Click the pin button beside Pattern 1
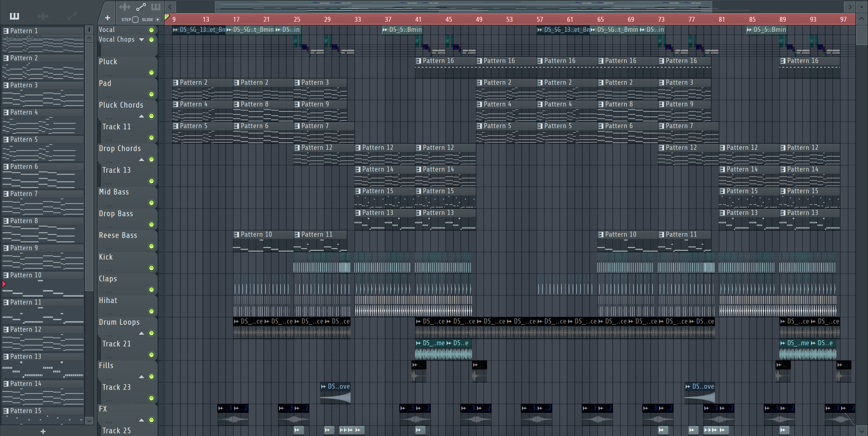868x436 pixels. point(89,30)
